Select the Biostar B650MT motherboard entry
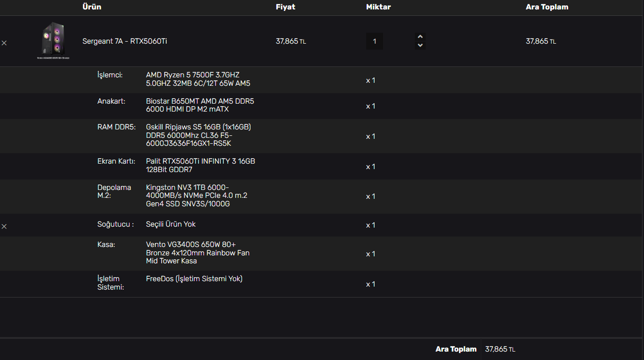 point(199,105)
